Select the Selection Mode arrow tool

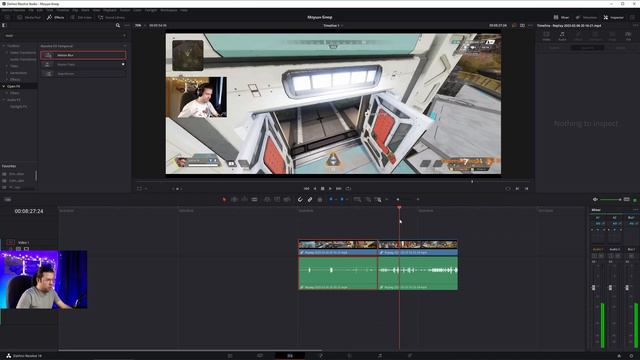[x=224, y=200]
